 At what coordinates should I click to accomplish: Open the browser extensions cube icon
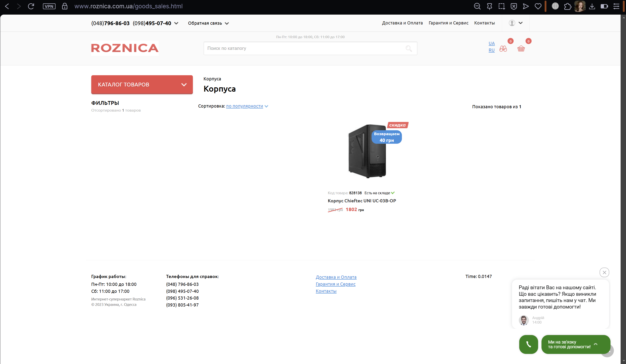click(x=568, y=7)
